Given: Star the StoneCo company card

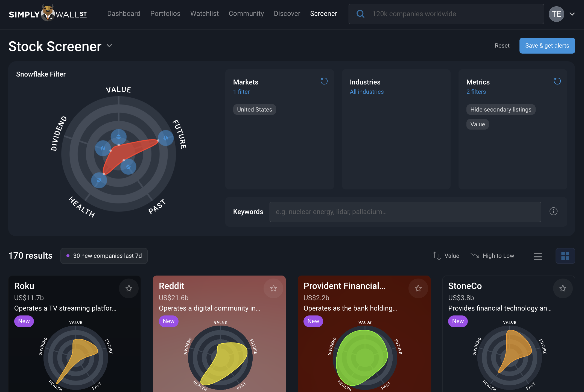Looking at the screenshot, I should pyautogui.click(x=563, y=288).
